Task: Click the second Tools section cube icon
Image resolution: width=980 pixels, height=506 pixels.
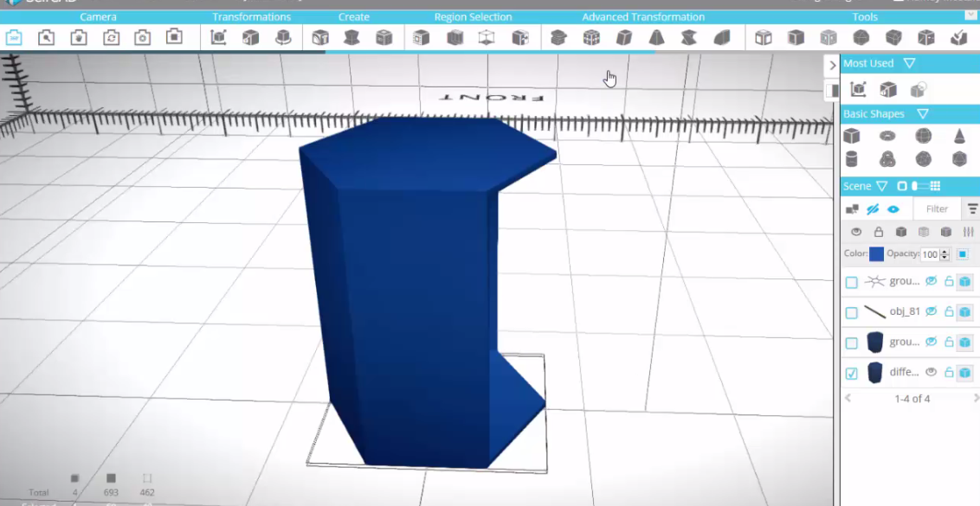Action: (x=796, y=37)
